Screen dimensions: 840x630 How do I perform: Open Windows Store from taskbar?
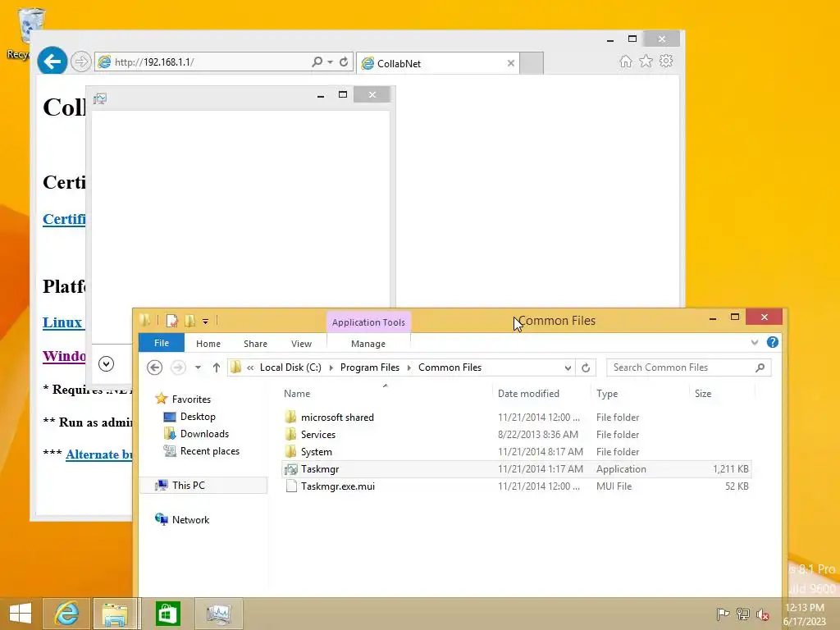[x=167, y=614]
